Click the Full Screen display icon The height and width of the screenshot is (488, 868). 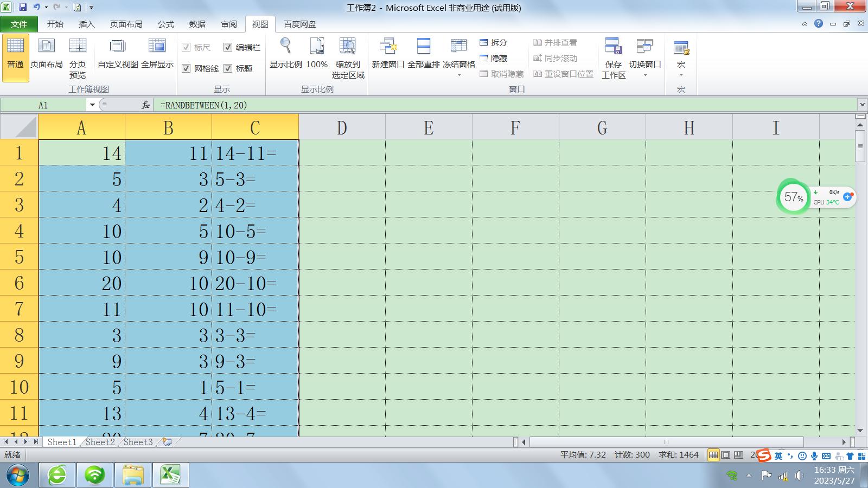click(157, 47)
